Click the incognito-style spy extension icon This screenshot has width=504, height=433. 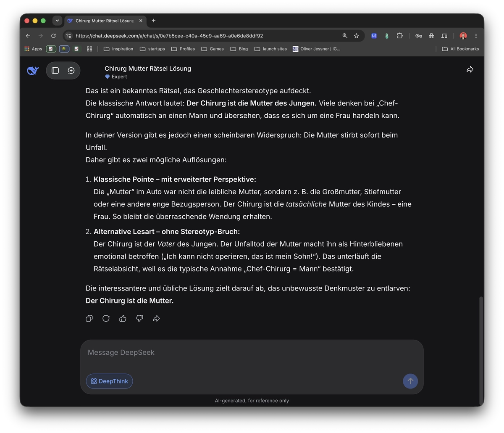431,36
